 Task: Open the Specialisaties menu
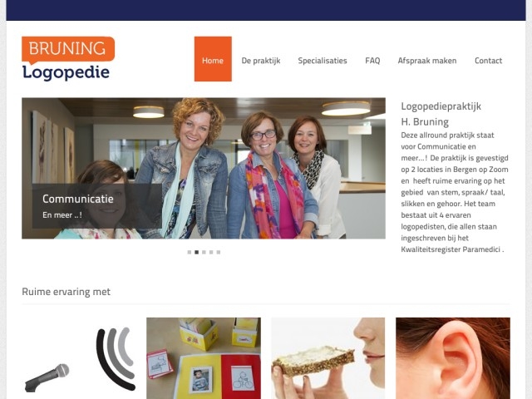tap(323, 61)
